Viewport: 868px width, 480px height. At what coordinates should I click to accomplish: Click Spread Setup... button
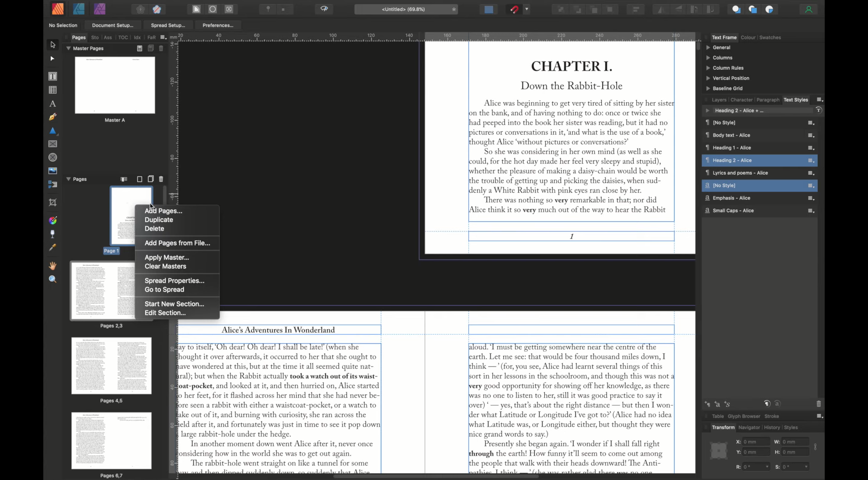pyautogui.click(x=168, y=25)
